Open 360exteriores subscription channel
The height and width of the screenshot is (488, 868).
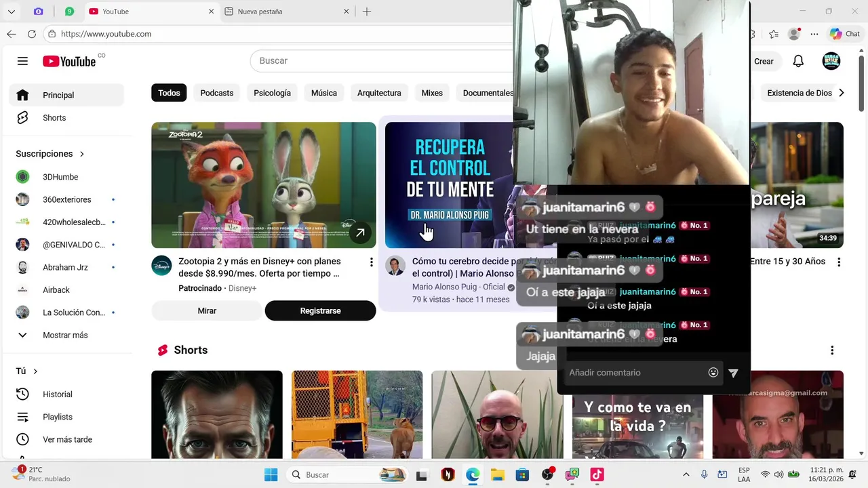click(66, 199)
